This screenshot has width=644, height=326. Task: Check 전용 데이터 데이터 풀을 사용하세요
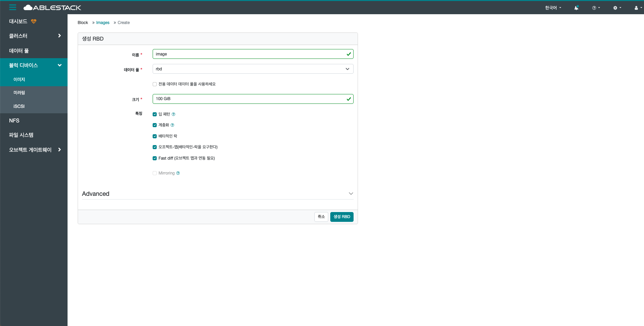click(x=154, y=84)
